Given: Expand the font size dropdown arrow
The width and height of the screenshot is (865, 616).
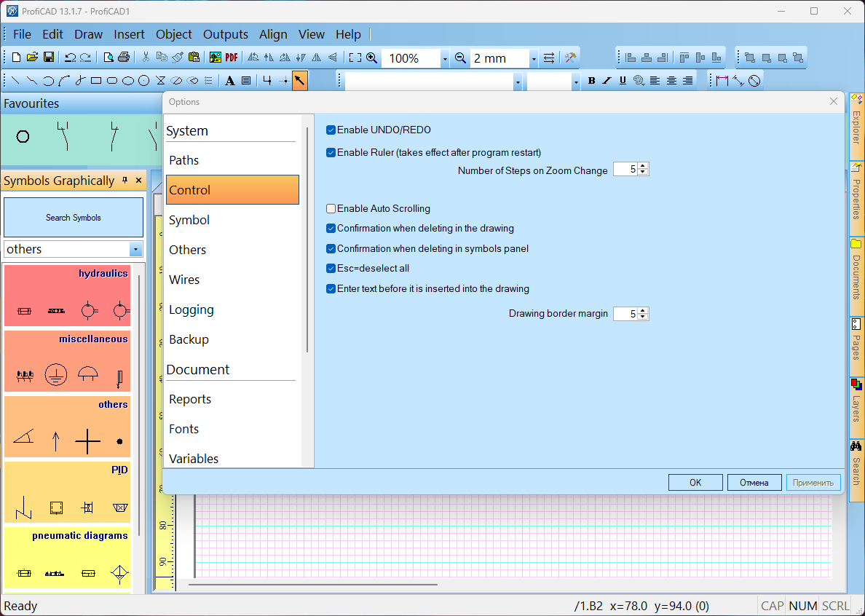Looking at the screenshot, I should pos(576,82).
